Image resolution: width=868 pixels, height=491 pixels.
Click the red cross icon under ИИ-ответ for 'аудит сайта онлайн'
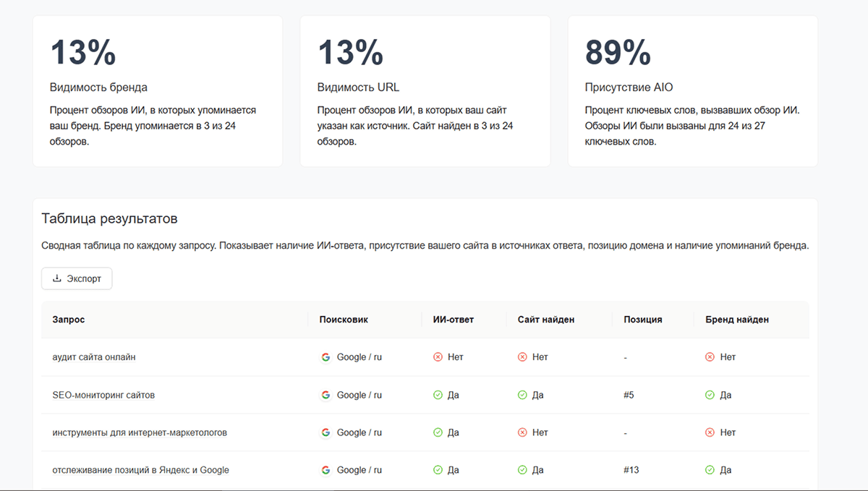click(438, 356)
